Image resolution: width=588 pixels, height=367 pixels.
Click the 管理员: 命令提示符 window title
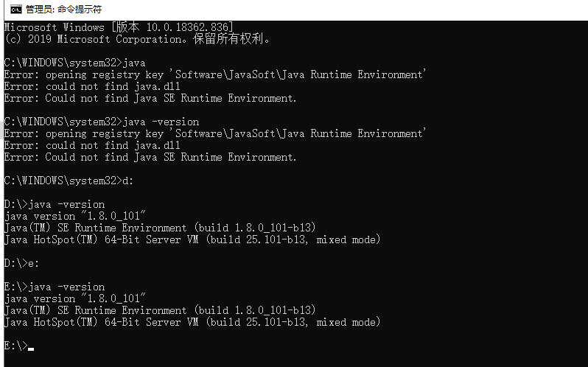coord(64,10)
